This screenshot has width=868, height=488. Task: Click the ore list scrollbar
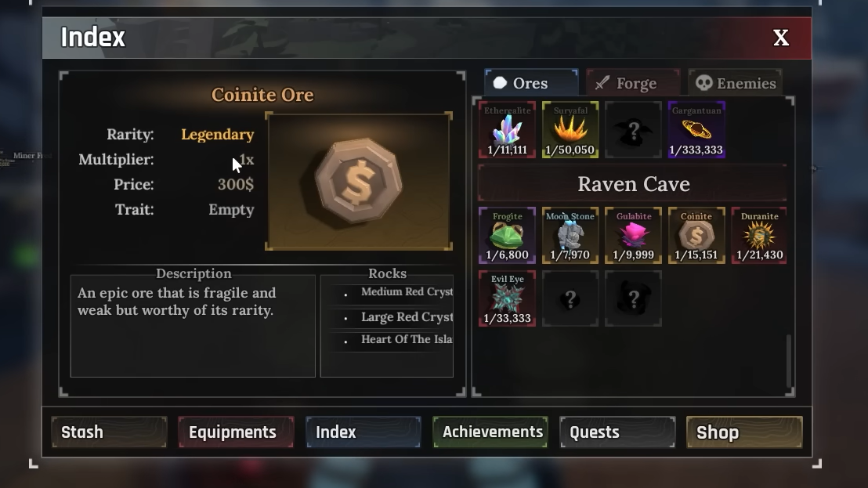click(789, 361)
